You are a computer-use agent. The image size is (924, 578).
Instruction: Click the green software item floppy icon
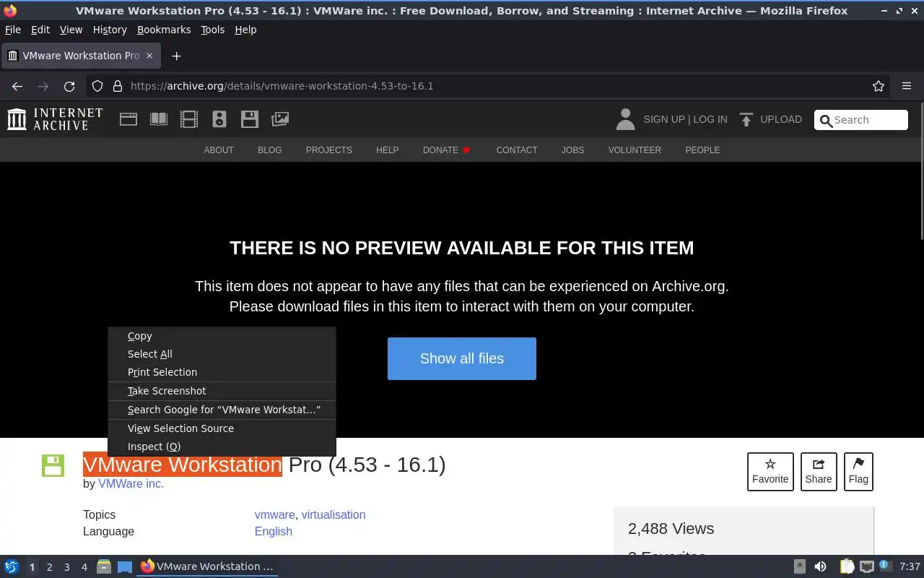click(53, 465)
